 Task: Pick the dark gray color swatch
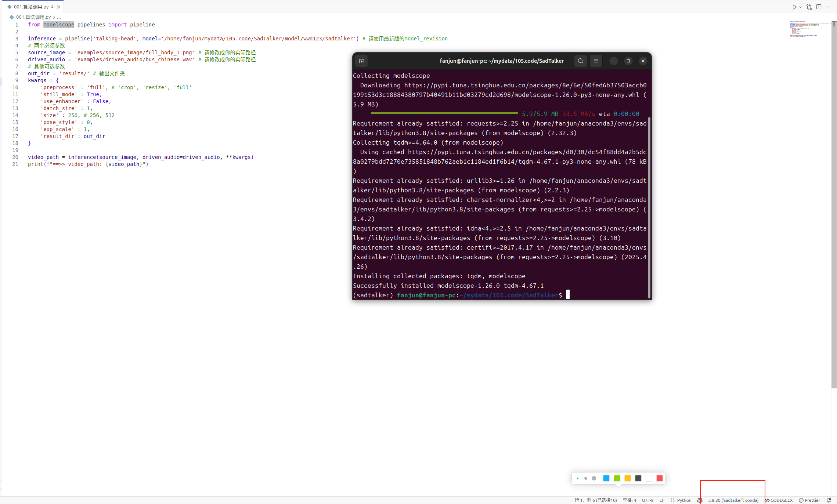point(638,478)
